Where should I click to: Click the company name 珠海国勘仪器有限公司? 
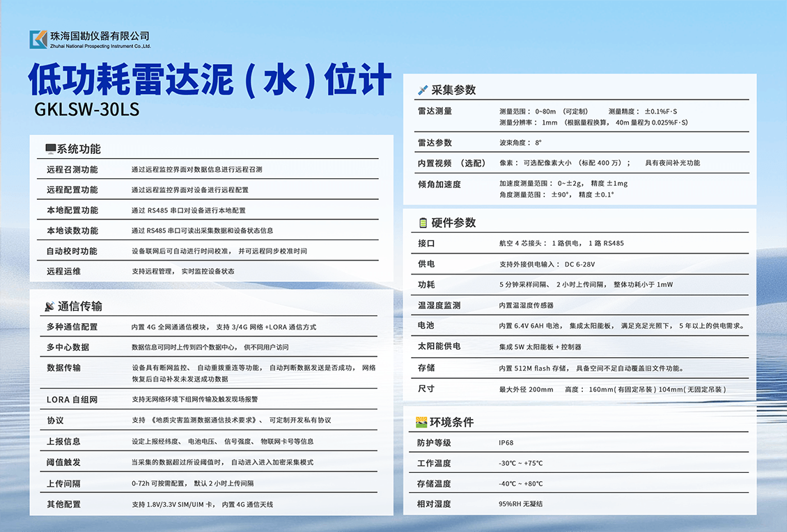pos(100,36)
